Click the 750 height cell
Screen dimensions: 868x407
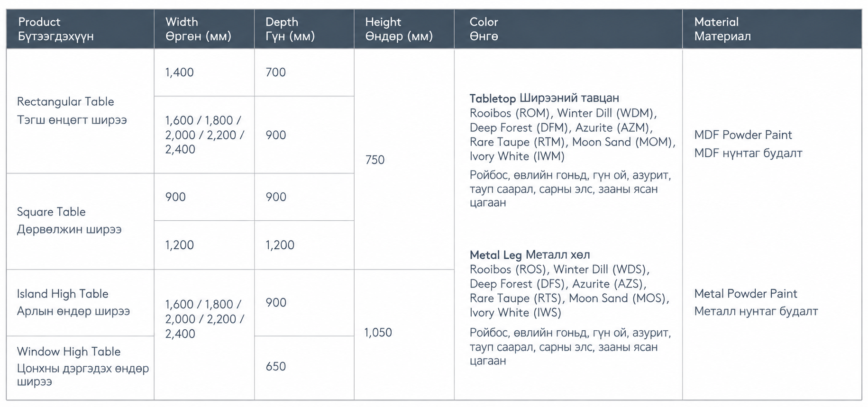tap(404, 159)
